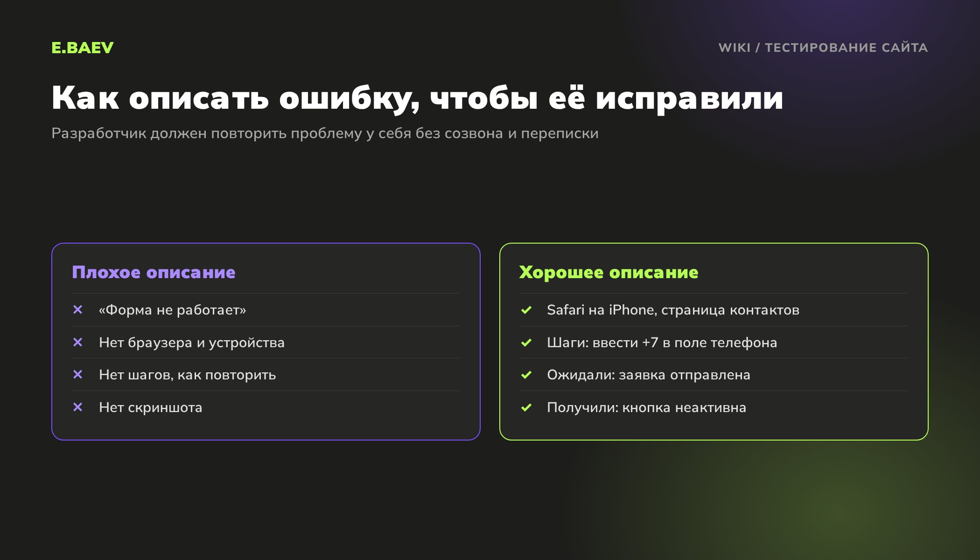Viewport: 980px width, 560px height.
Task: Click the Хорошее описание card title
Action: pyautogui.click(x=609, y=272)
